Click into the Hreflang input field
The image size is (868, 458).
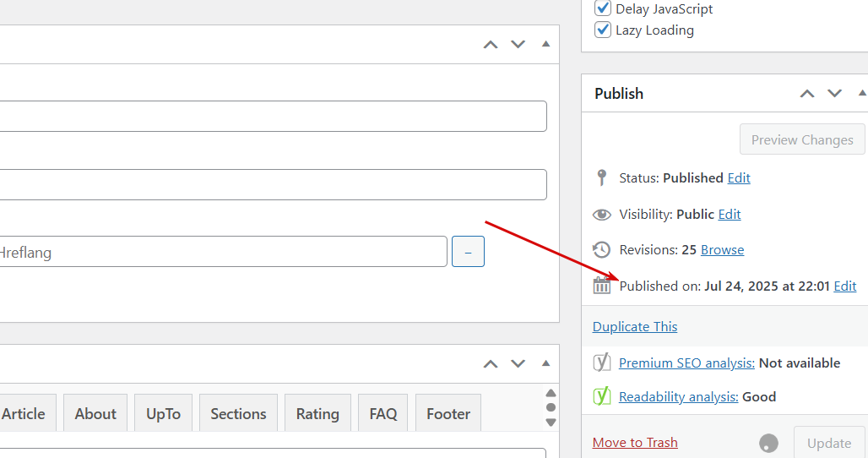[x=221, y=252]
